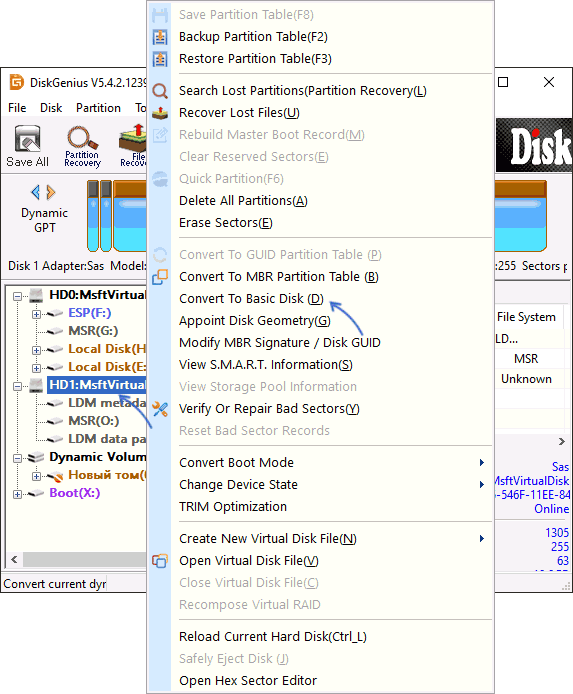Viewport: 573px width, 694px height.
Task: Open the Partition menu in menu bar
Action: pos(98,108)
